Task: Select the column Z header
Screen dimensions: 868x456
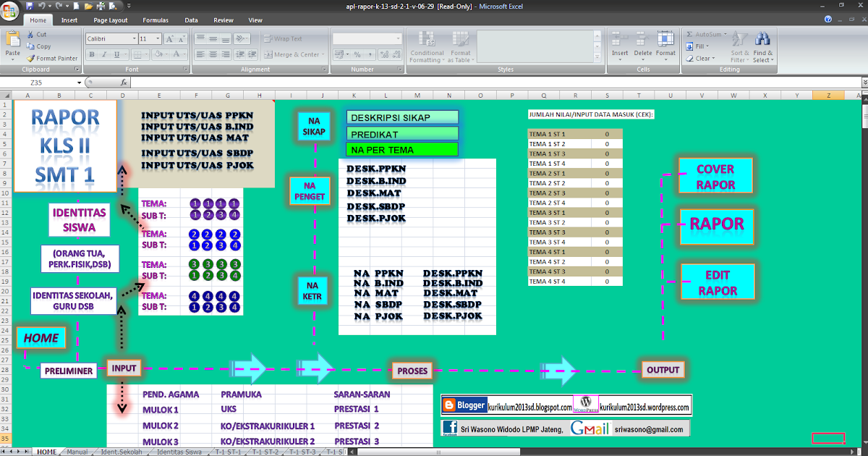Action: 828,95
